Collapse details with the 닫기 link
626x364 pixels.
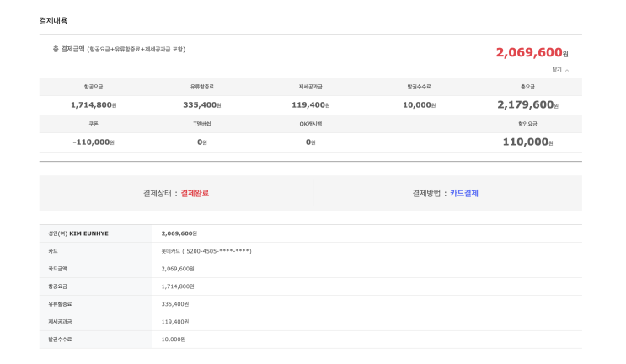[x=557, y=69]
